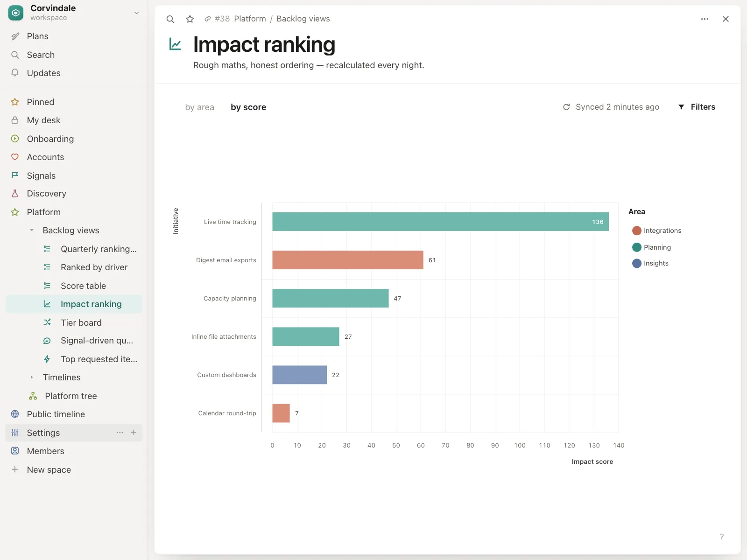Open the page more-options menu
The width and height of the screenshot is (747, 560).
(x=705, y=19)
